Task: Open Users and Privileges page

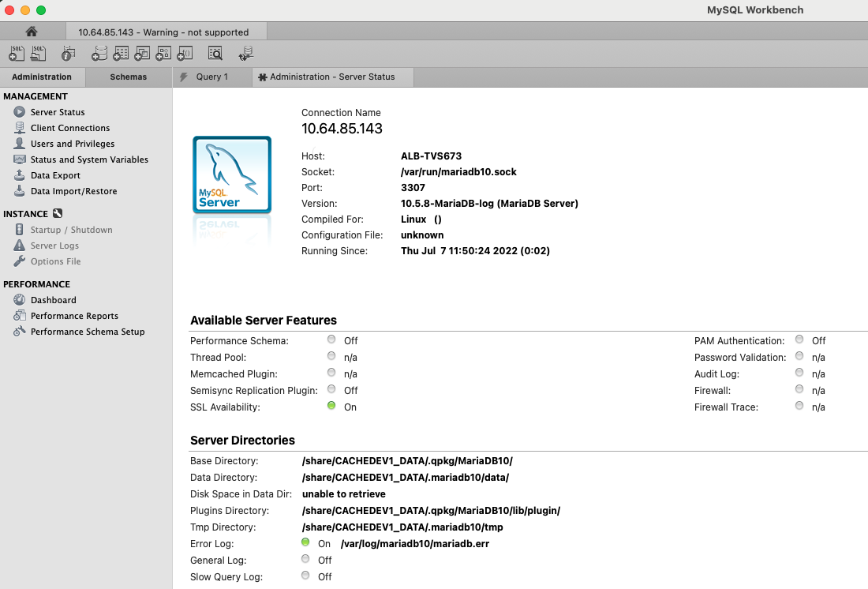Action: click(73, 144)
